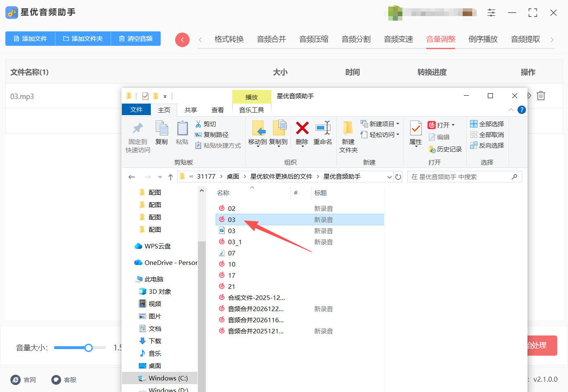
Task: Delete 03.mp3 using the trash icon
Action: click(541, 96)
